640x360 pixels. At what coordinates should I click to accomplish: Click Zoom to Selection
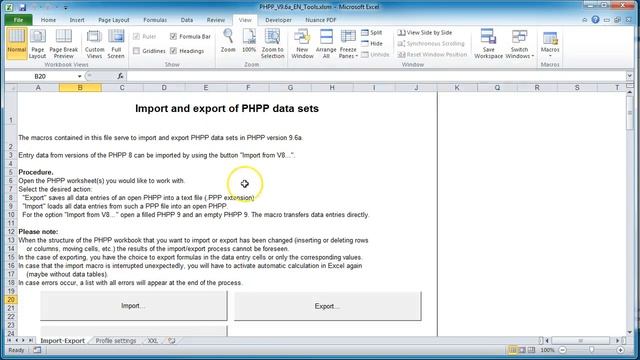[x=272, y=43]
